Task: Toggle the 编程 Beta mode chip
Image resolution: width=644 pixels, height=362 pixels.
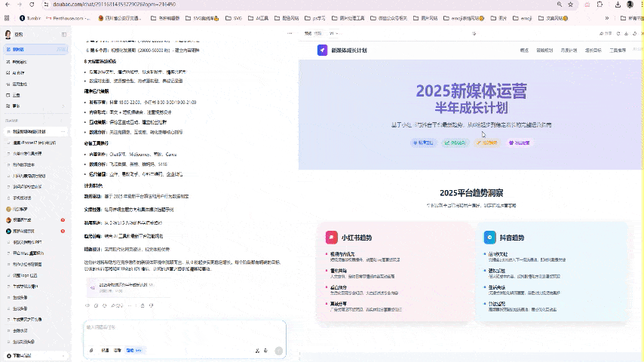Action: [x=134, y=351]
